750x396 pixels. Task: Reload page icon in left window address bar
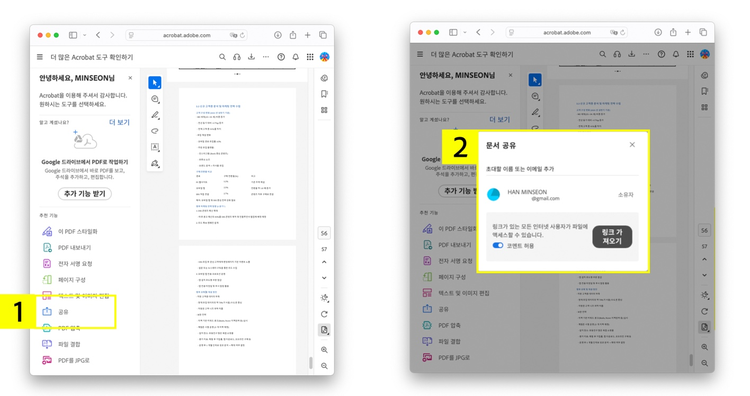[x=243, y=35]
